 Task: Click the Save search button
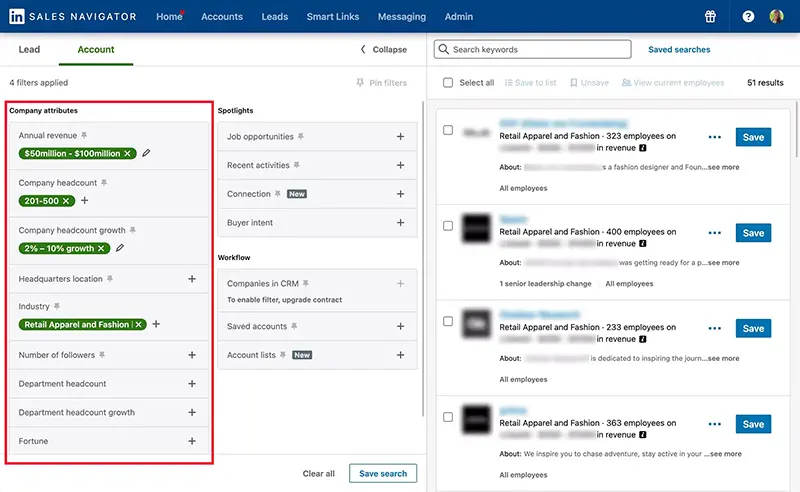click(383, 473)
